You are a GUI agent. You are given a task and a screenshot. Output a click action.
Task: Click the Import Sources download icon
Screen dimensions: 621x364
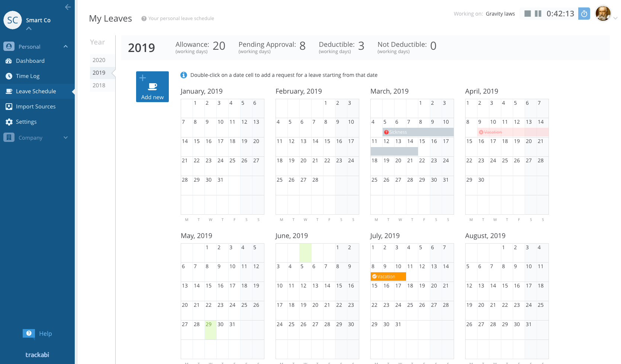click(9, 107)
